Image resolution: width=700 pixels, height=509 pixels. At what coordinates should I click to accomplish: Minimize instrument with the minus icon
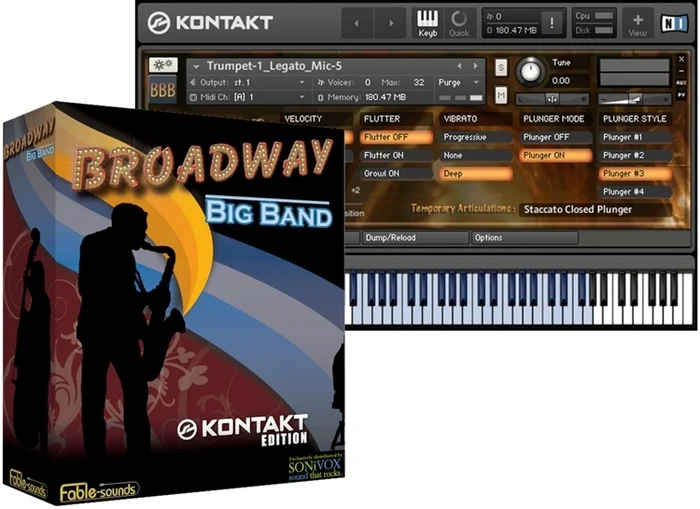(682, 71)
